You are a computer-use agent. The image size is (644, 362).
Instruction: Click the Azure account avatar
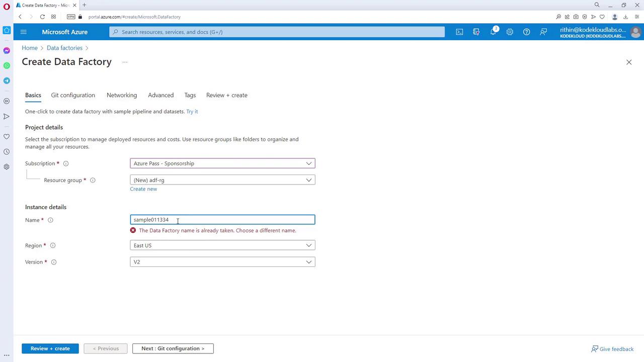pos(635,32)
